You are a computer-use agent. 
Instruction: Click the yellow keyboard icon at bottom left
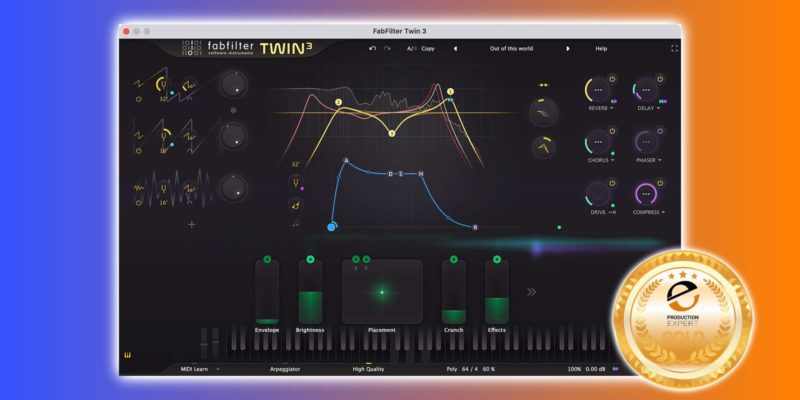coord(128,356)
